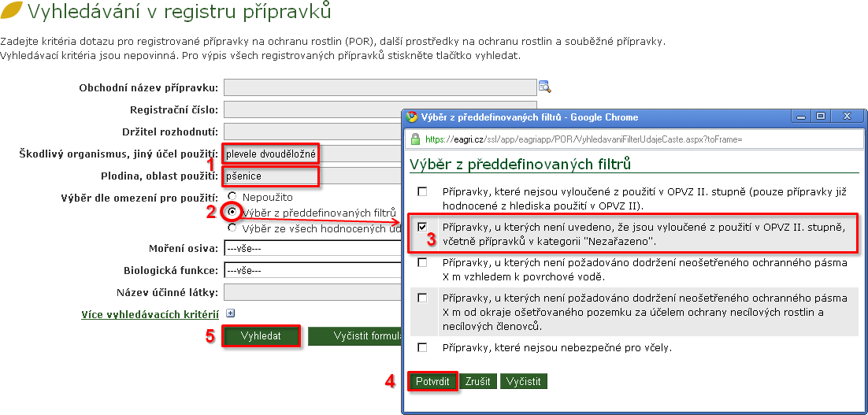This screenshot has width=868, height=415.
Task: Click the Název účinné látky input field
Action: coord(313,292)
